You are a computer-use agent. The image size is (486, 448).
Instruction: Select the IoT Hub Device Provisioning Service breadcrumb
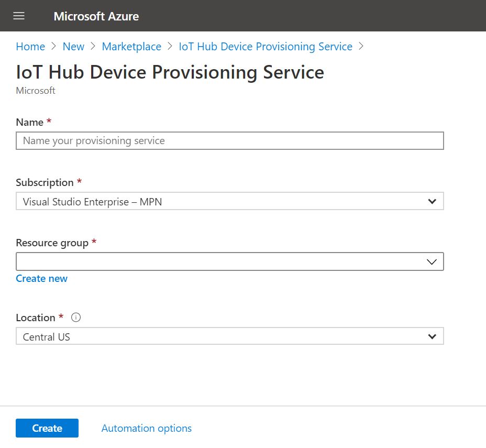click(x=266, y=47)
